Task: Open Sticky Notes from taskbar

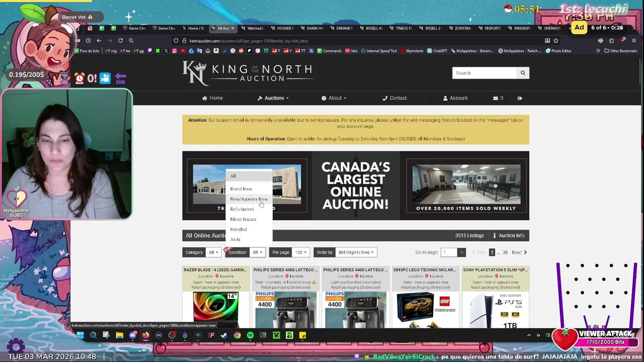Action: 302,335
